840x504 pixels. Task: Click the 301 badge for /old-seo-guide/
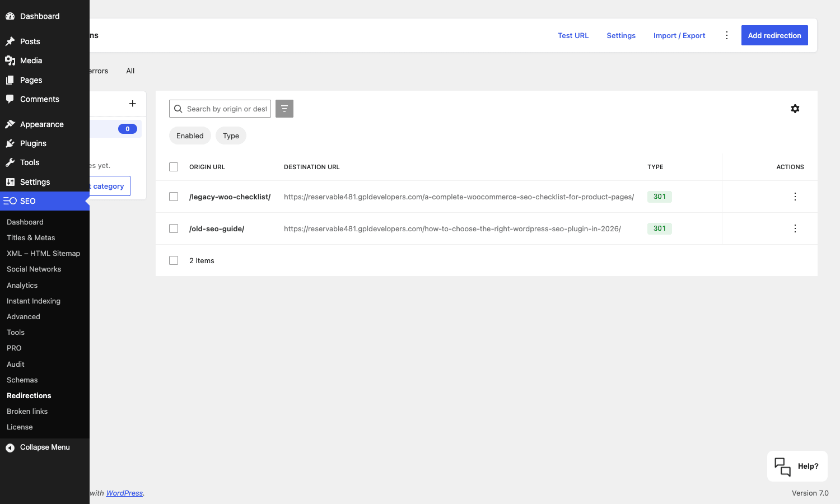660,228
